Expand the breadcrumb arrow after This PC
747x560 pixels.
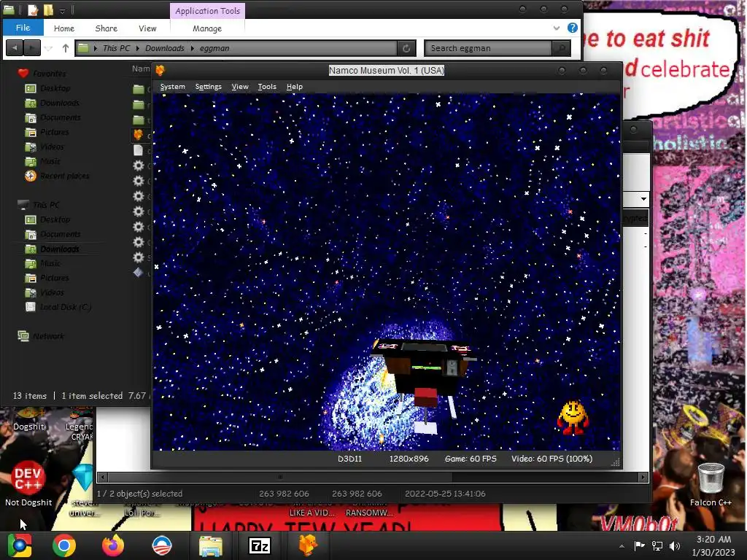tap(138, 48)
